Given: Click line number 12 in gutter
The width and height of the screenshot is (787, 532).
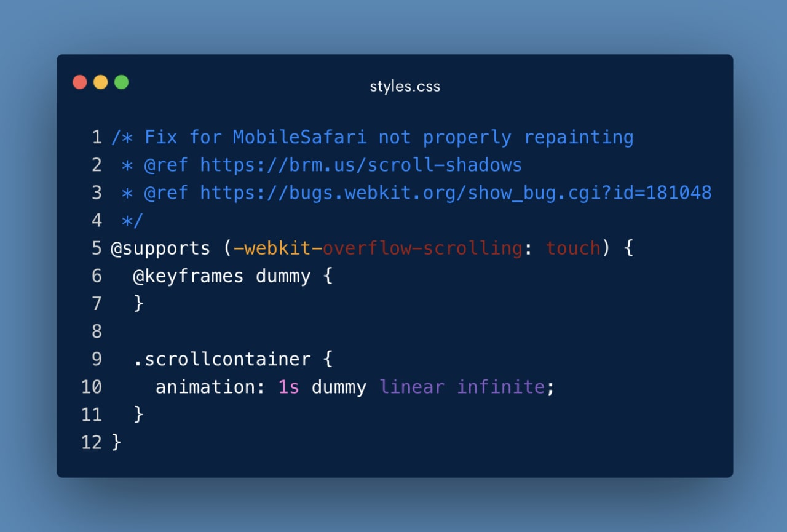Looking at the screenshot, I should point(92,442).
